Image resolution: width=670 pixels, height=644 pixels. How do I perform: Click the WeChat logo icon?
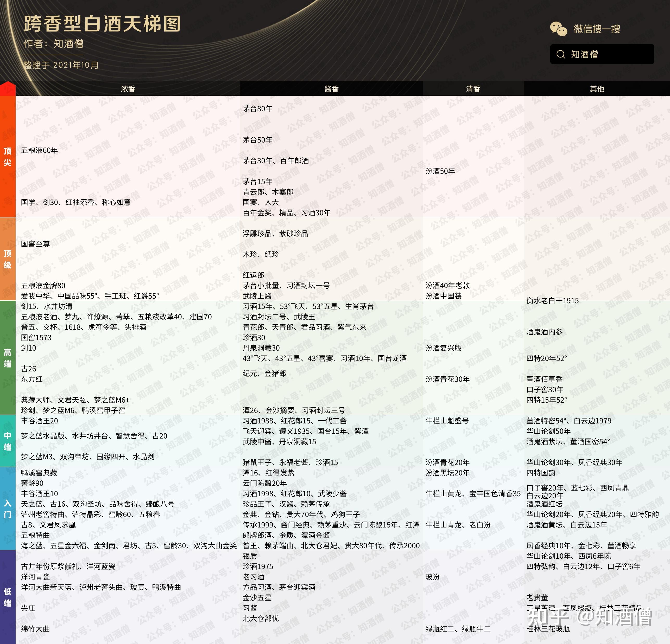pyautogui.click(x=559, y=29)
